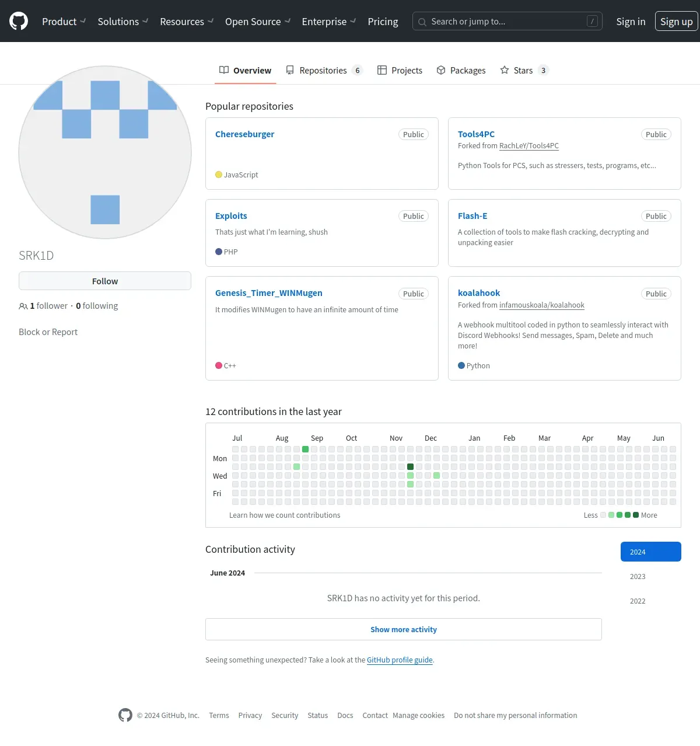Click the GitHub logo in the header
This screenshot has width=700, height=746.
tap(19, 21)
